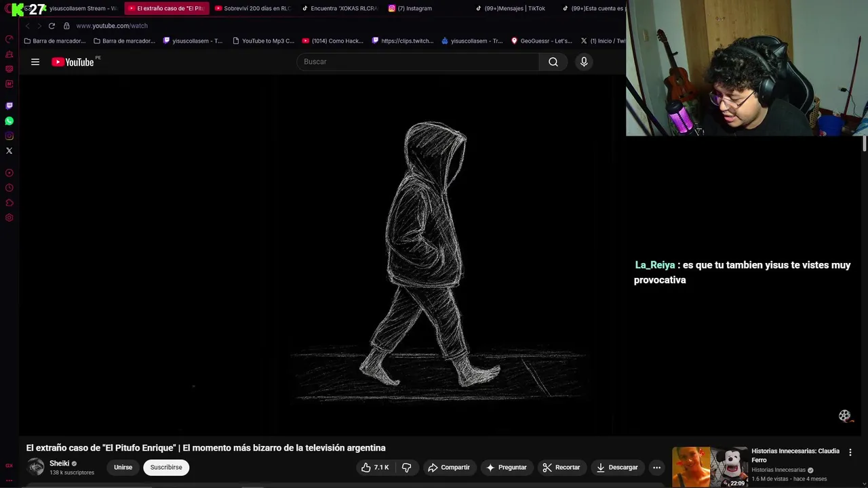868x488 pixels.
Task: Open the YouTube guide hamburger menu
Action: point(35,62)
